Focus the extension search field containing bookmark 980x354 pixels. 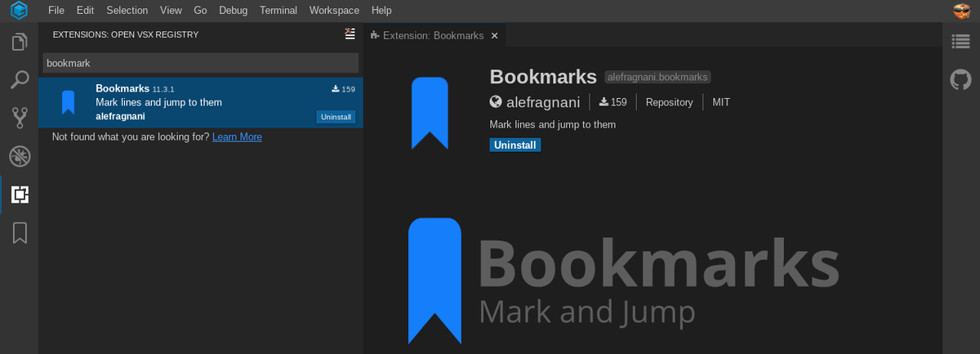tap(201, 63)
